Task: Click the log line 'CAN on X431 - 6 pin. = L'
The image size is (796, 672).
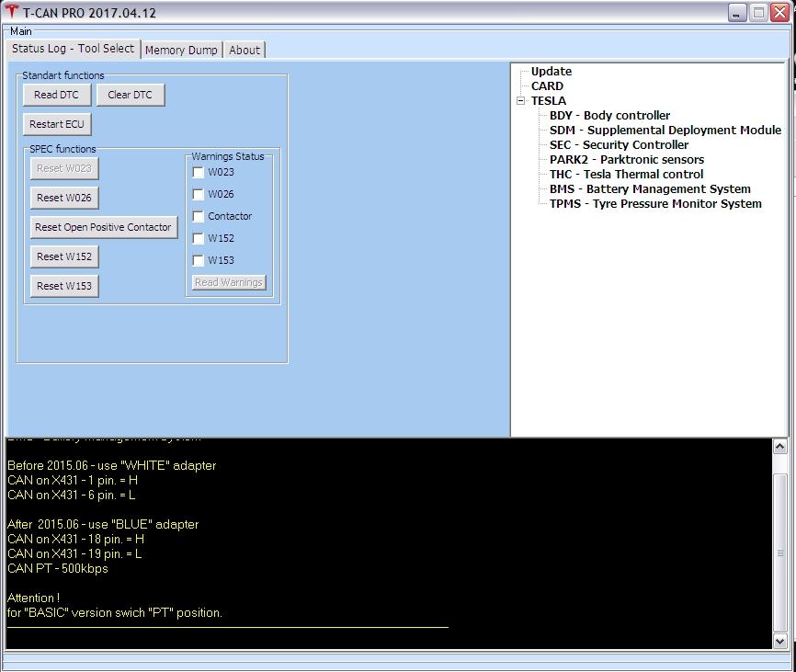Action: (72, 495)
